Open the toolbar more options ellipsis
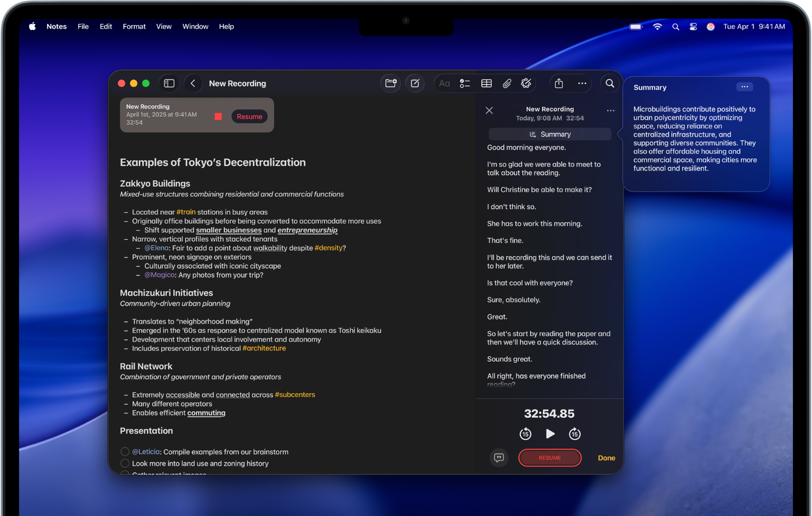Screen dimensions: 812x516 point(582,83)
